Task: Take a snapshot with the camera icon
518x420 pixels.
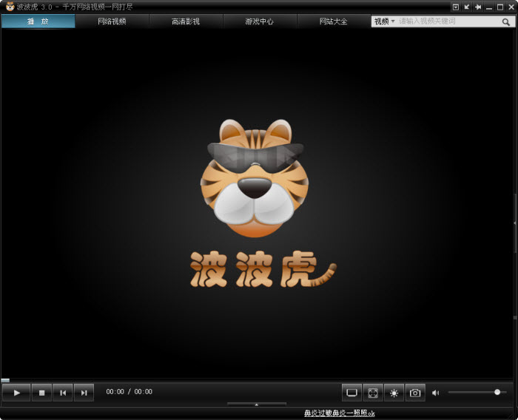Action: [x=415, y=393]
